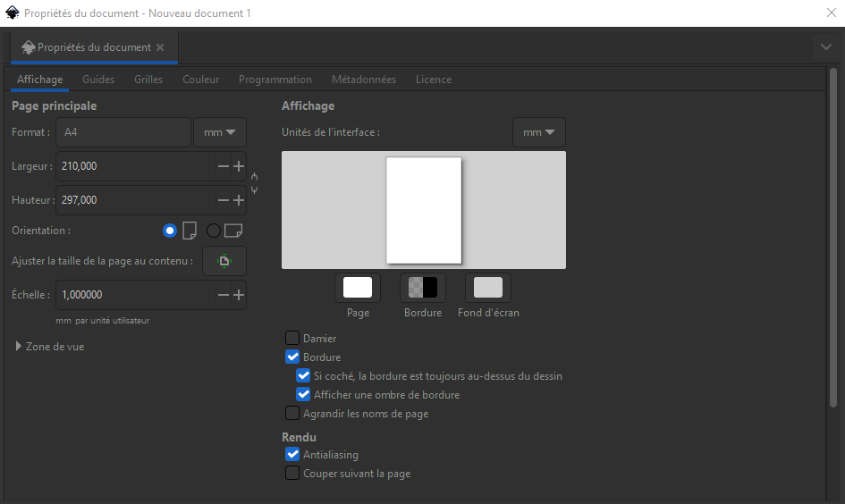
Task: Click the Échelle value field
Action: point(136,295)
